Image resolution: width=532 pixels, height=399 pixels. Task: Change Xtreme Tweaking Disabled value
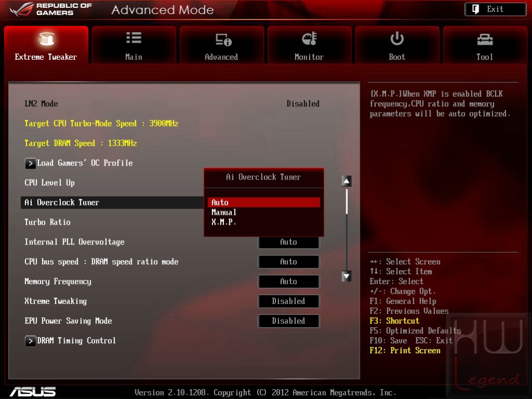pyautogui.click(x=289, y=301)
